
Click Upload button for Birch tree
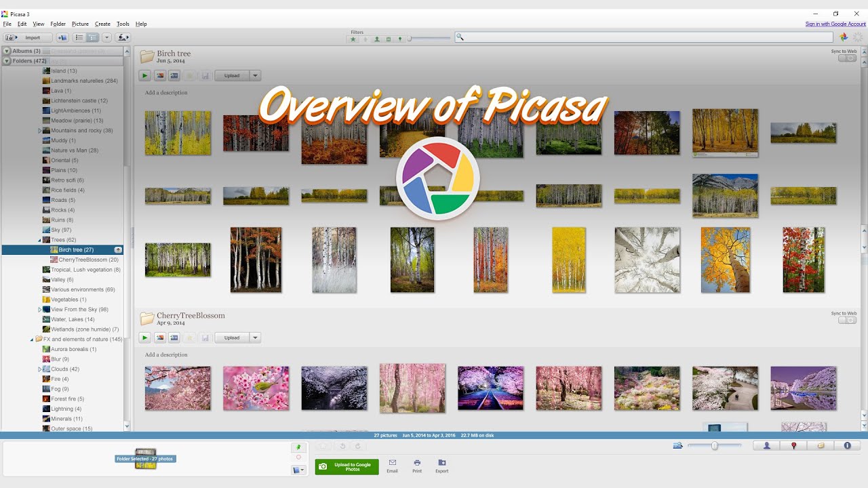(232, 76)
